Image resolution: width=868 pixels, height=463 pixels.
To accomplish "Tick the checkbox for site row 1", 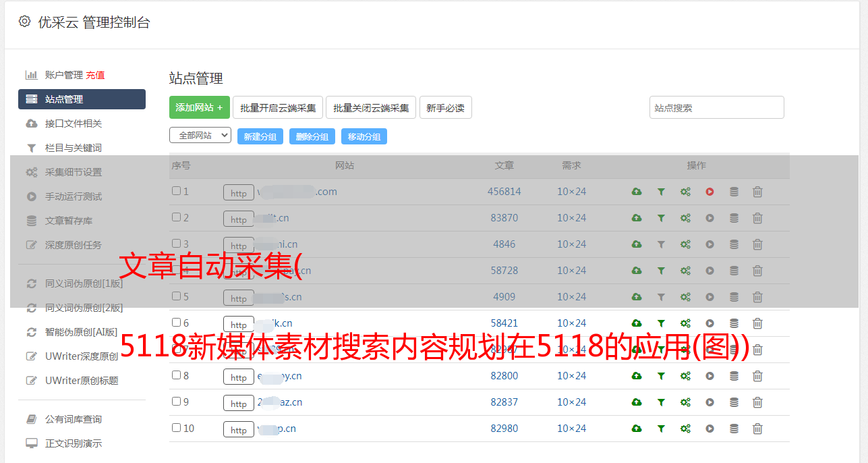I will (x=176, y=191).
